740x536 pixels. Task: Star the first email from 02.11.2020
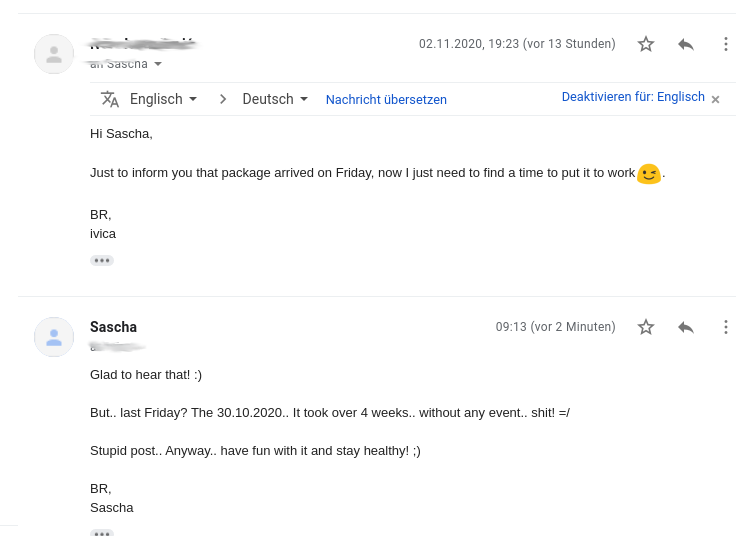coord(646,44)
